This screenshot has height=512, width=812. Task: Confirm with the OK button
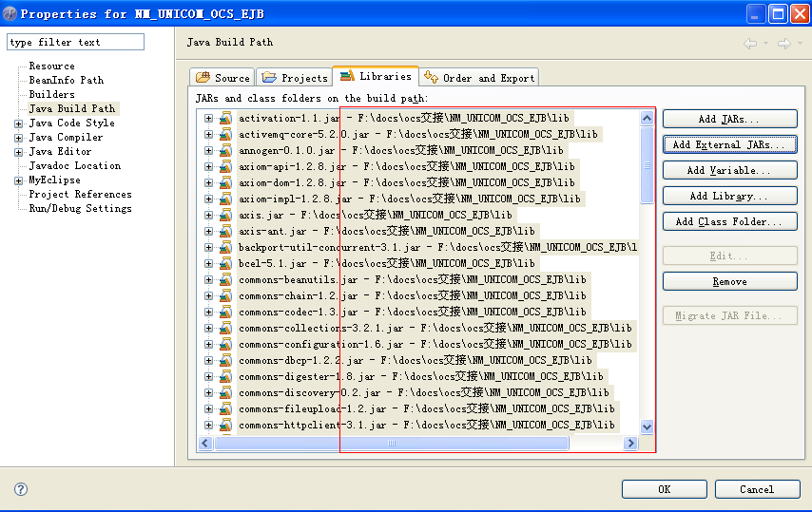pyautogui.click(x=665, y=489)
